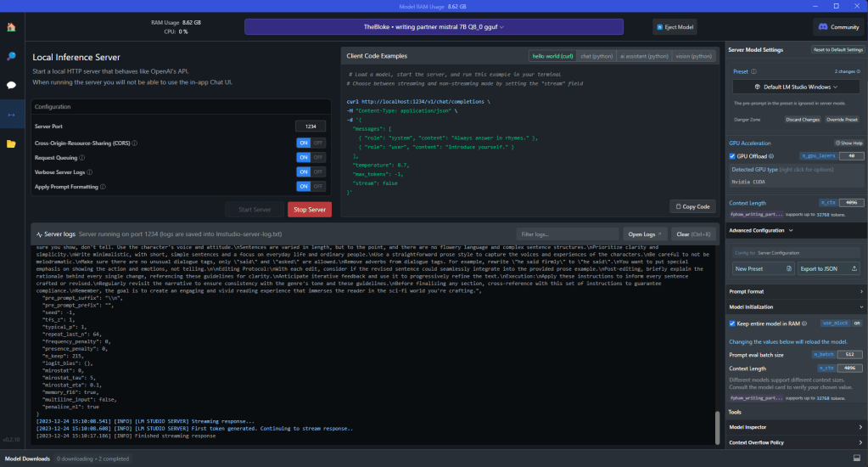Click the Filter logs input field
The width and height of the screenshot is (868, 467).
click(566, 233)
